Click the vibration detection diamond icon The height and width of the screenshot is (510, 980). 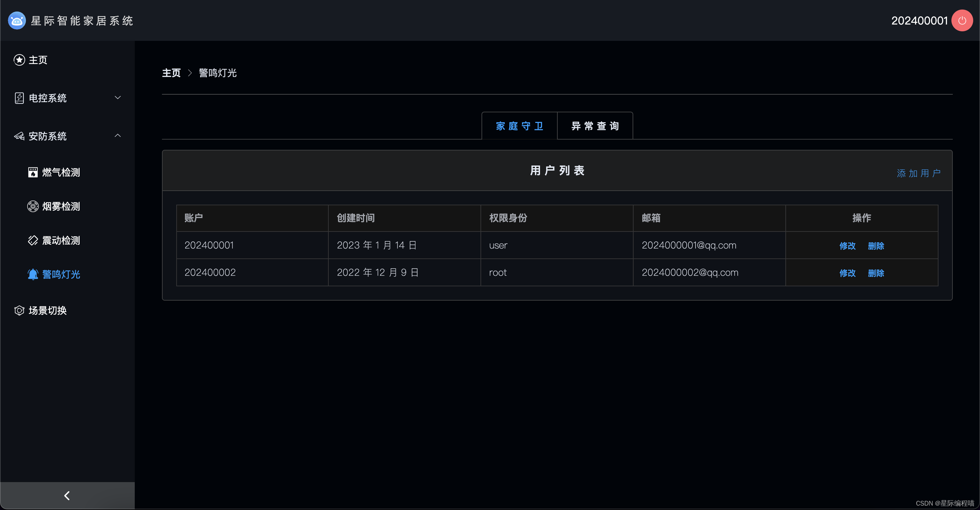[x=33, y=241]
